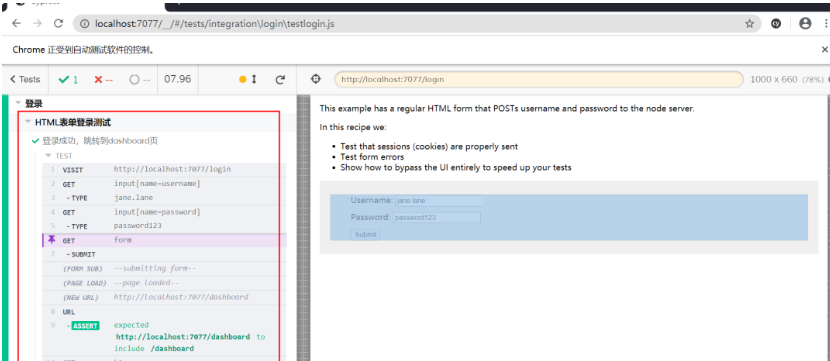Click "Test that sessions (cookies) are properly sent"
This screenshot has height=361, width=830.
(x=429, y=146)
